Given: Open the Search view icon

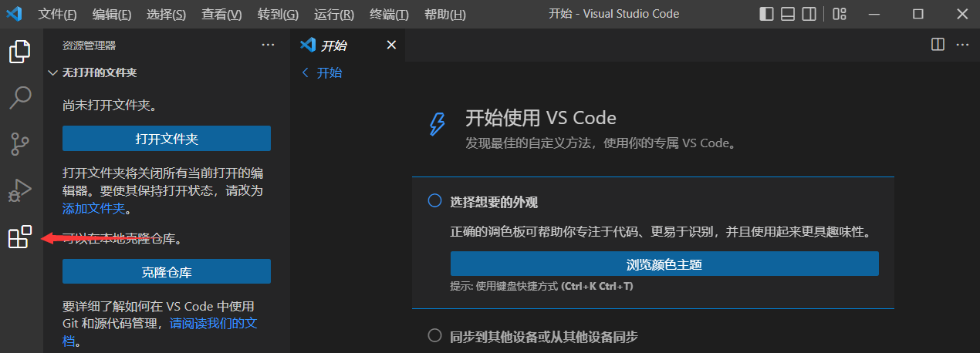Looking at the screenshot, I should pyautogui.click(x=20, y=97).
